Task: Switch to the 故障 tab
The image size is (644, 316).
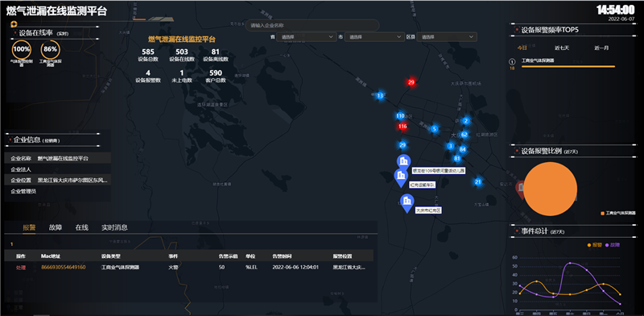Action: click(56, 227)
